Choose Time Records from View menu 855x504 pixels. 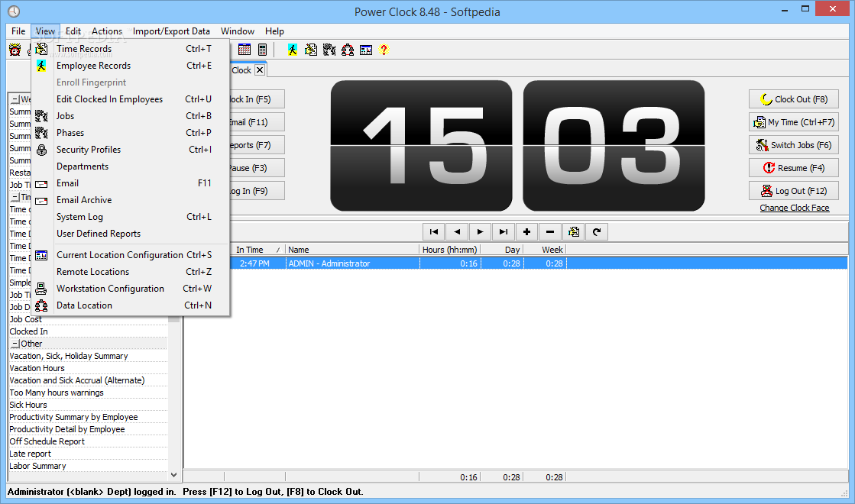[x=131, y=49]
